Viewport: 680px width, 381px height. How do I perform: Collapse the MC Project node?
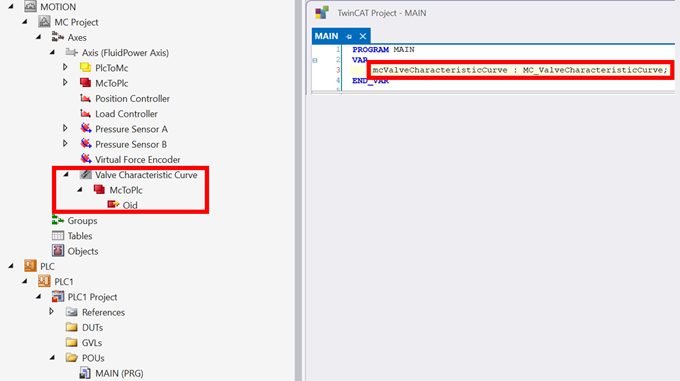25,22
